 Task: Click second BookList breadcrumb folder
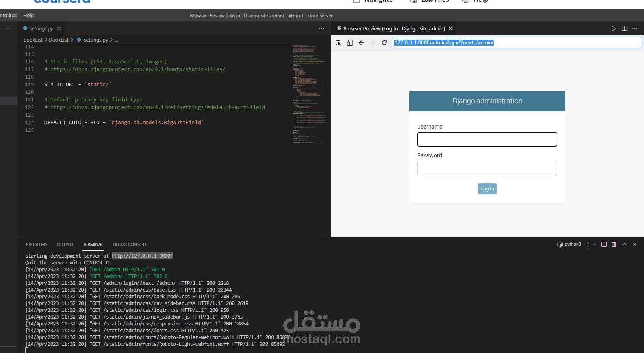point(59,40)
